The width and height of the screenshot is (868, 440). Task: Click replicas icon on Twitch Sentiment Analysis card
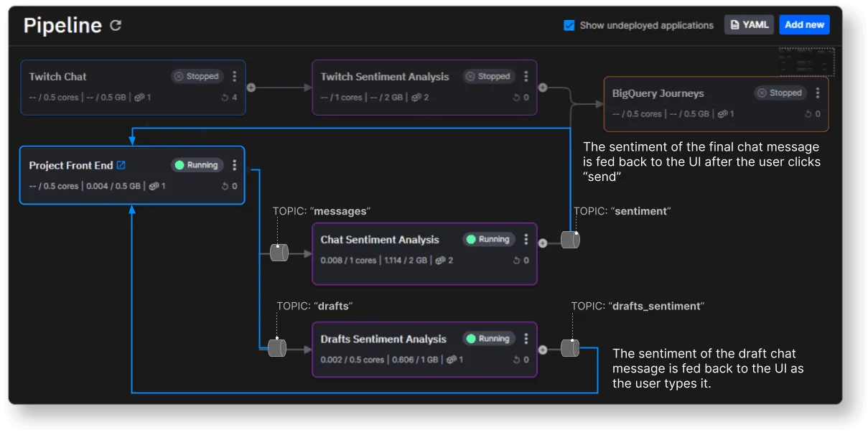[x=416, y=98]
